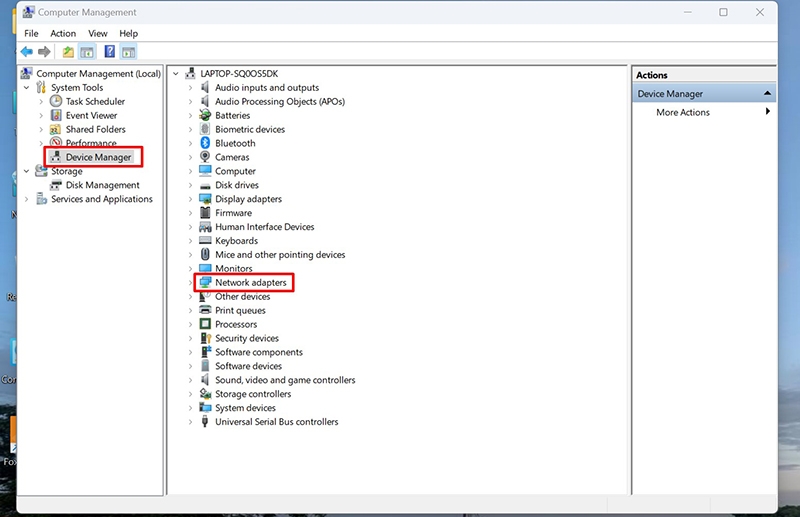The width and height of the screenshot is (800, 517).
Task: Click the Storage controllers icon
Action: 205,393
